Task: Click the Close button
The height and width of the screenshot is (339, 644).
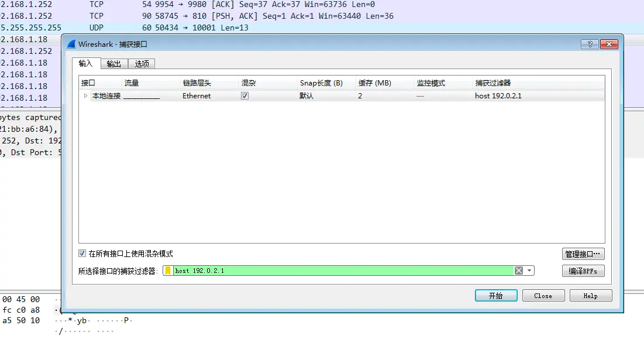Action: (543, 295)
